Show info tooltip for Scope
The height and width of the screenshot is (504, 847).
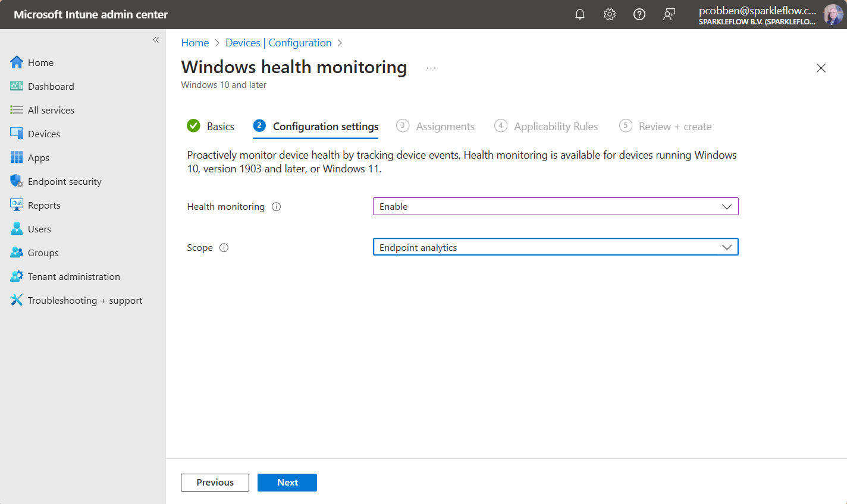[224, 248]
